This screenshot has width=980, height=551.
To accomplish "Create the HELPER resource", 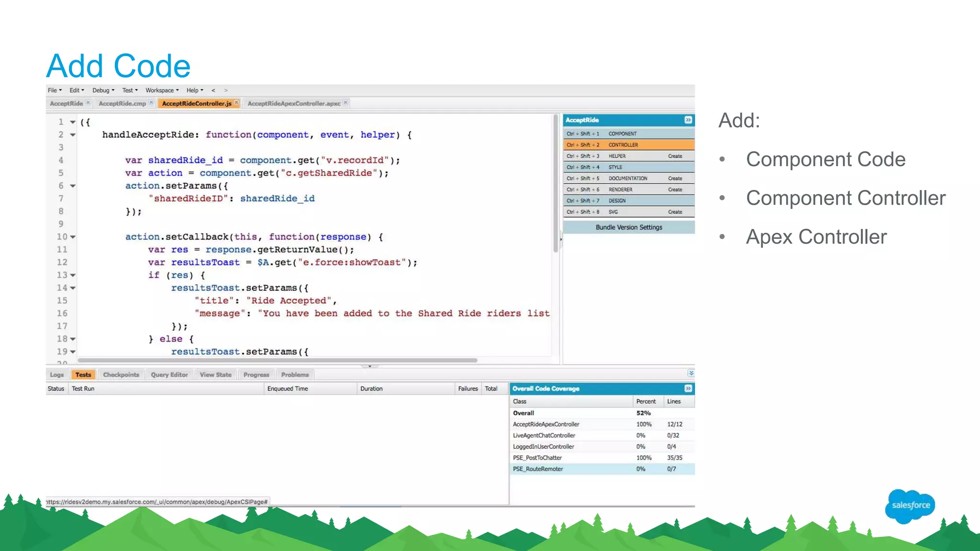I will point(675,156).
